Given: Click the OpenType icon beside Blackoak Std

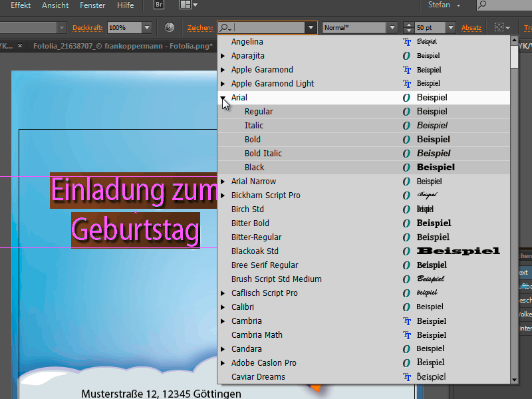Looking at the screenshot, I should [406, 251].
